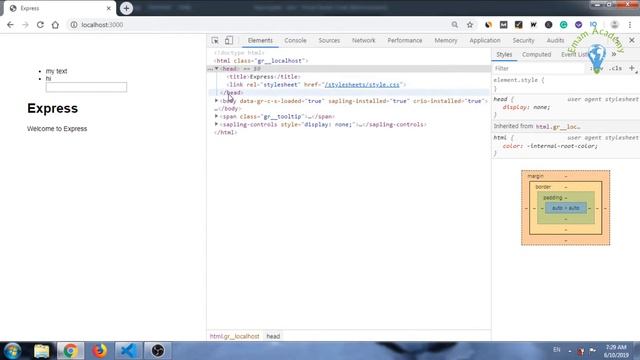Switch to Chrome in the taskbar
This screenshot has height=360, width=640.
70,351
